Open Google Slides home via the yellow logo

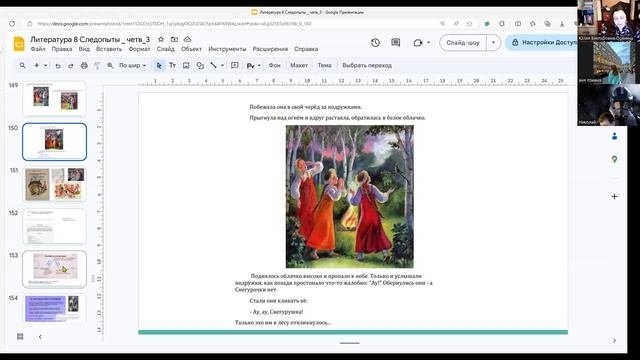(x=19, y=43)
